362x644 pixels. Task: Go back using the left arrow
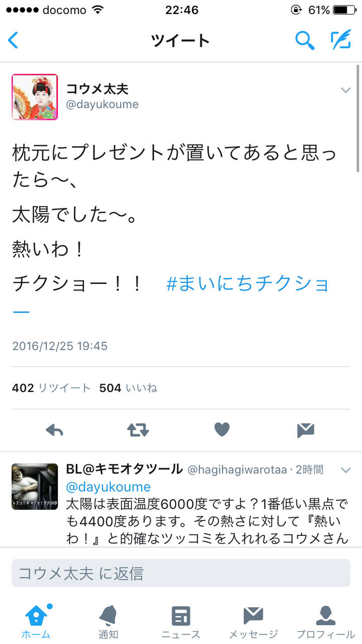(x=14, y=40)
